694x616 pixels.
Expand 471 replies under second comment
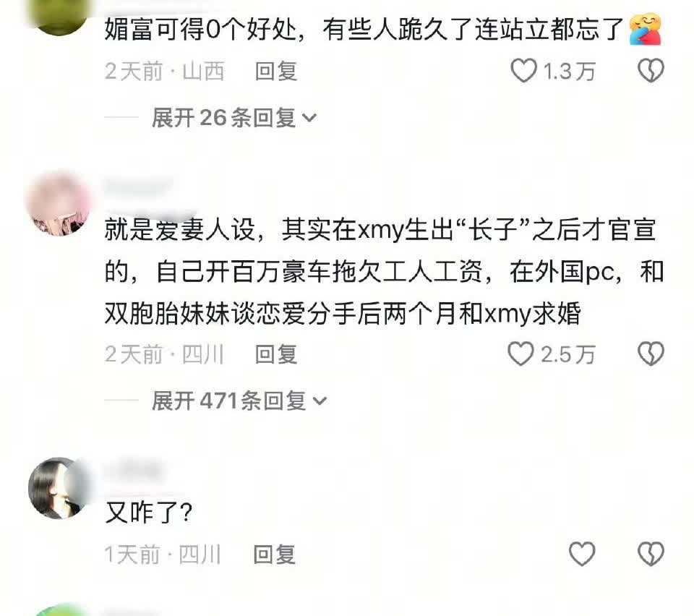tap(239, 401)
